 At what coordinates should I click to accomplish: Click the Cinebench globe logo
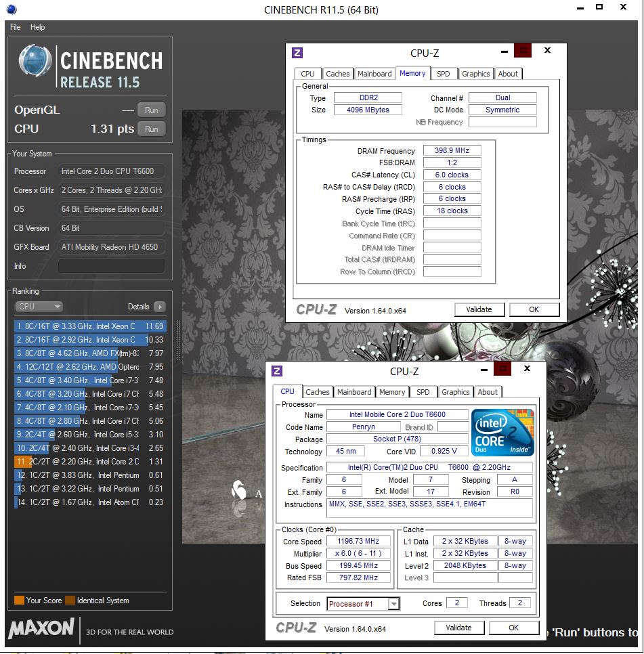[35, 61]
